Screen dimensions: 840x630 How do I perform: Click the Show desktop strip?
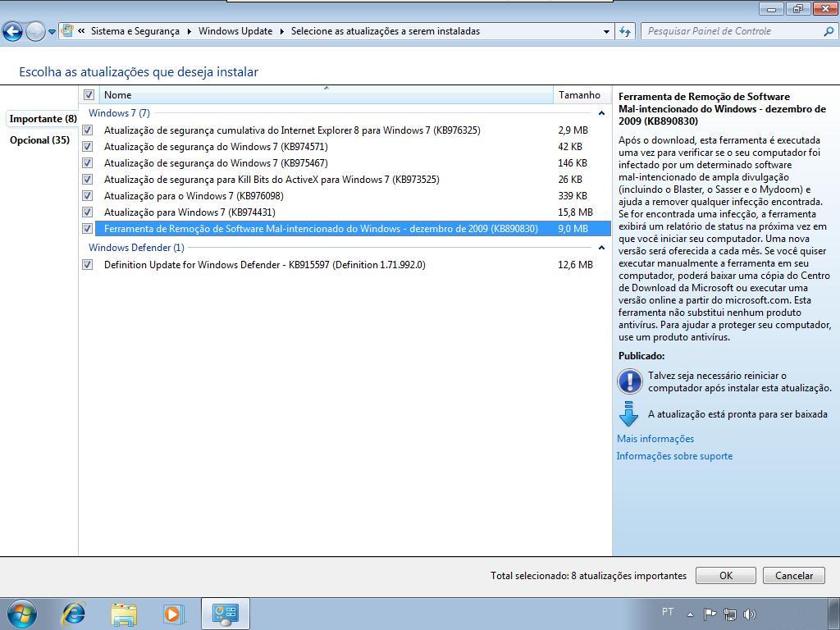pyautogui.click(x=833, y=614)
